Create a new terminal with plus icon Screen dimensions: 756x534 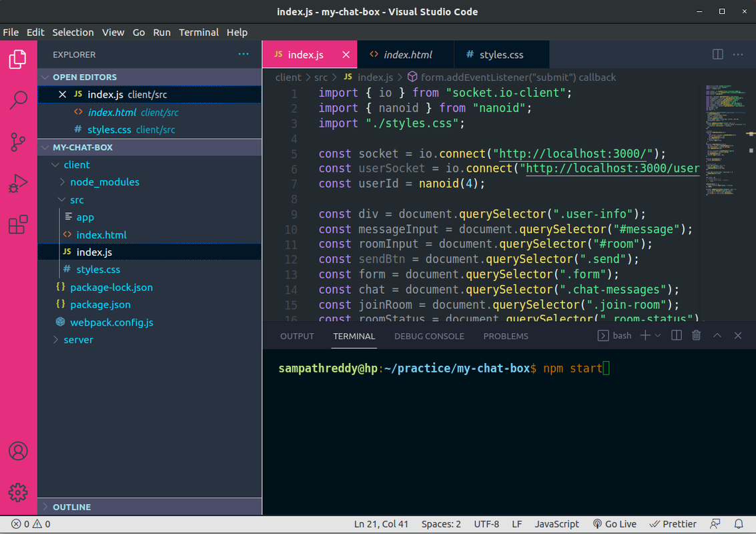[x=645, y=335]
